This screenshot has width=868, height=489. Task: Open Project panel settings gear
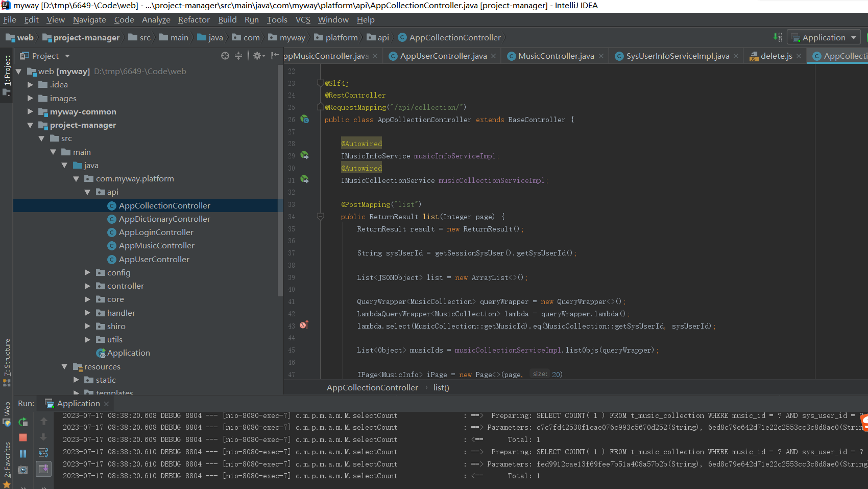click(258, 56)
